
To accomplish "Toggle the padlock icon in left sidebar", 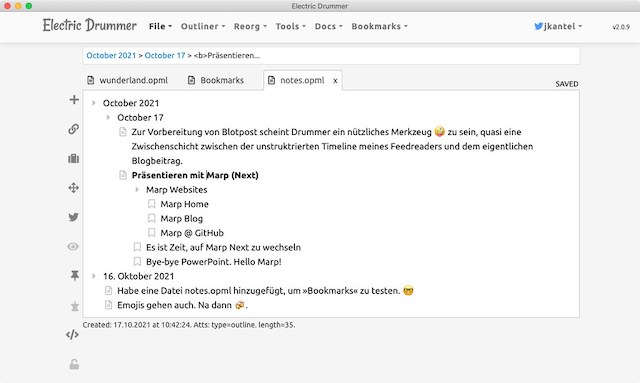I will pos(74,364).
